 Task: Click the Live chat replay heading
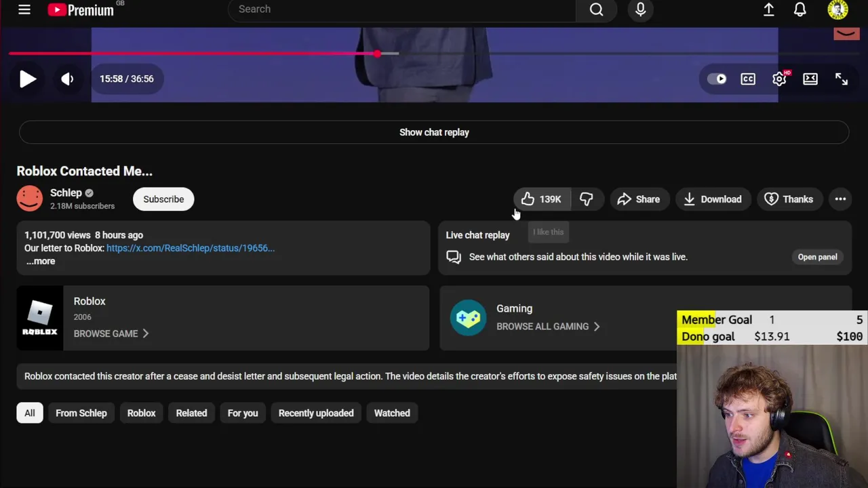tap(477, 235)
